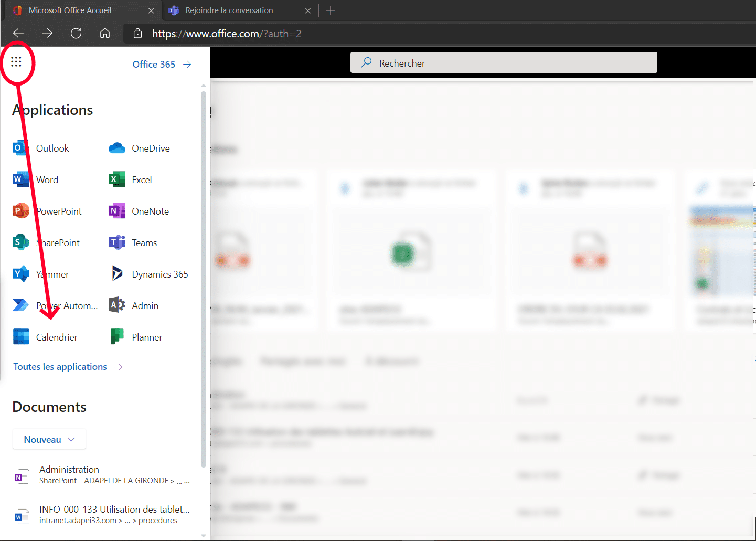This screenshot has height=541, width=756.
Task: View site security lock info
Action: (137, 34)
